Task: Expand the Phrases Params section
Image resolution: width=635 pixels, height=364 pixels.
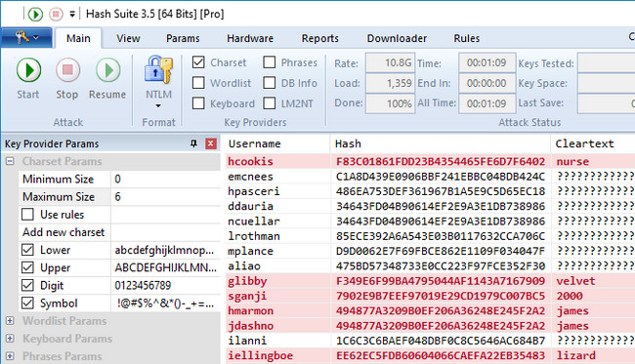Action: click(10, 356)
